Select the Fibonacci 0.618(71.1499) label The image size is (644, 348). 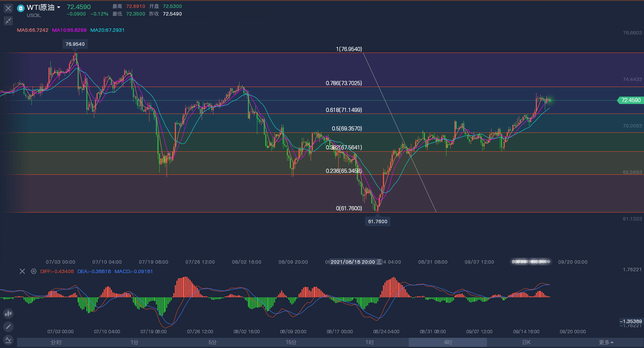344,110
